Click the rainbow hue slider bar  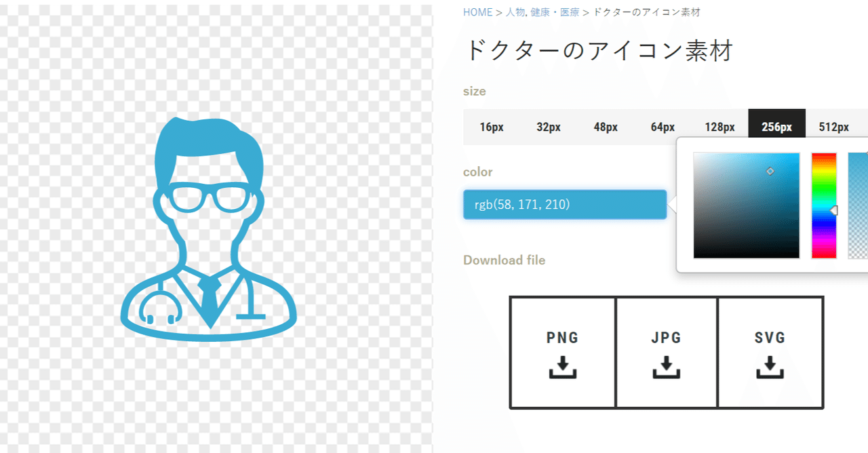point(824,205)
